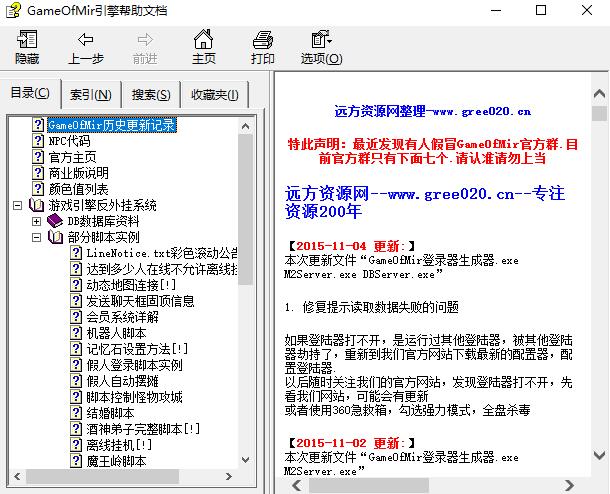
Task: Click page icon beside 假人登录脚本实例
Action: (x=76, y=364)
